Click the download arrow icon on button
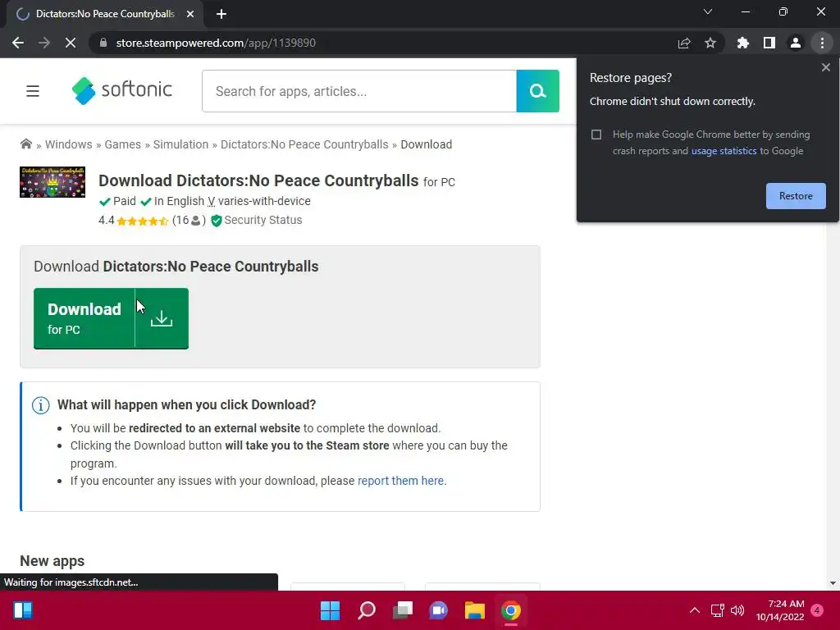The width and height of the screenshot is (840, 630). (x=162, y=319)
